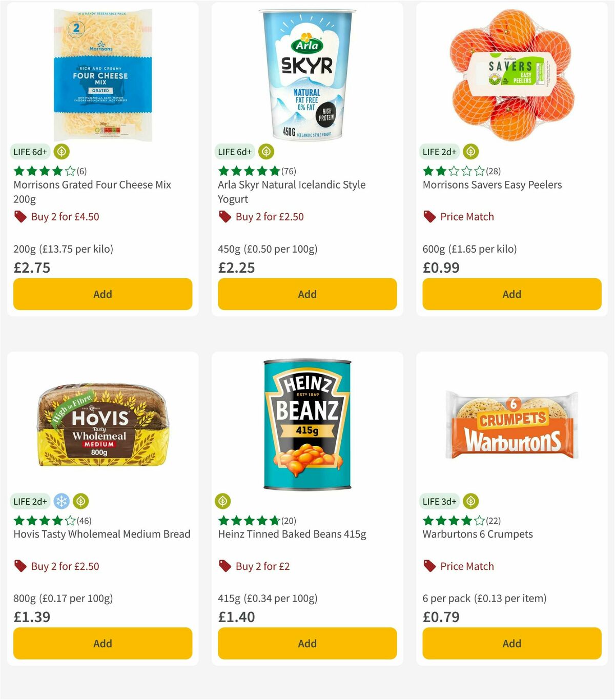View the 28 reviews for Easy Peelers
Viewport: 615px width, 700px height.
(x=493, y=171)
